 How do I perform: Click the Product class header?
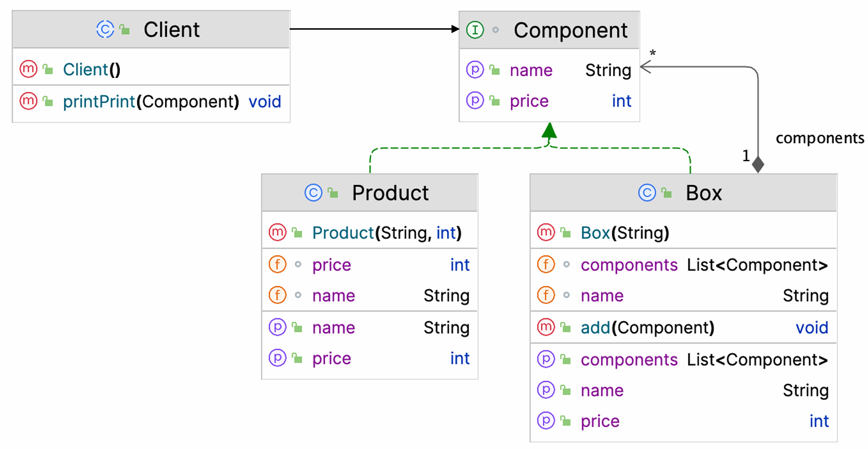coord(390,193)
